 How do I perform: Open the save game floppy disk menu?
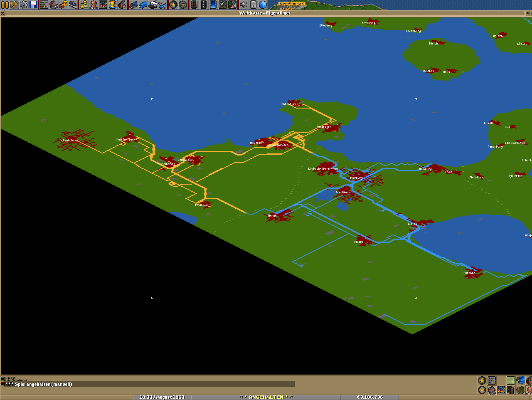point(33,5)
